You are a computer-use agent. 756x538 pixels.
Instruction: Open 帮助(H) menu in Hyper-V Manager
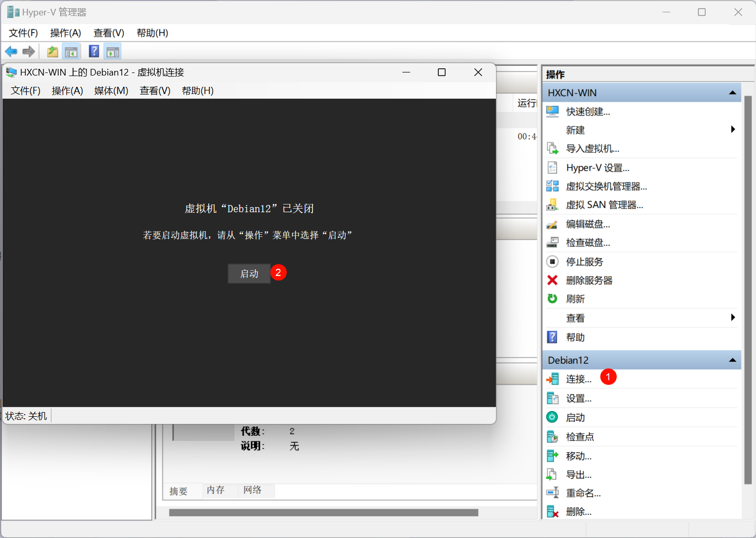click(x=153, y=33)
